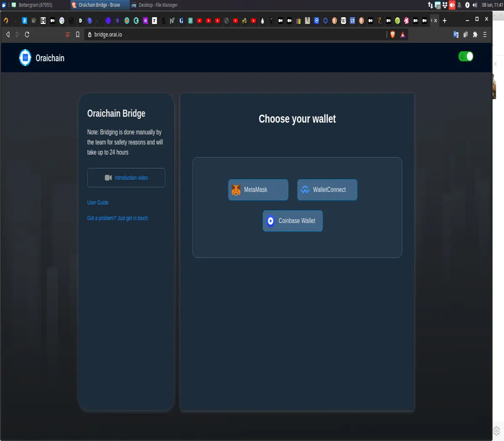This screenshot has height=441, width=504.
Task: Open the clock showing 08 iun, 11:41
Action: [x=492, y=5]
